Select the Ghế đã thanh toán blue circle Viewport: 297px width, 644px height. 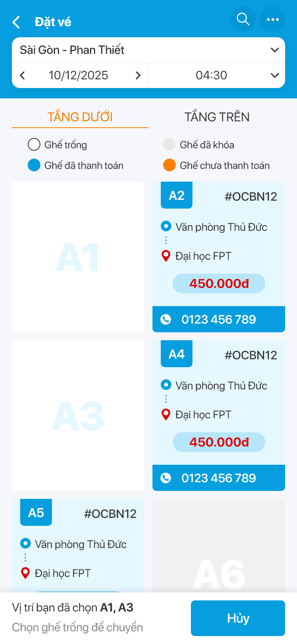34,165
